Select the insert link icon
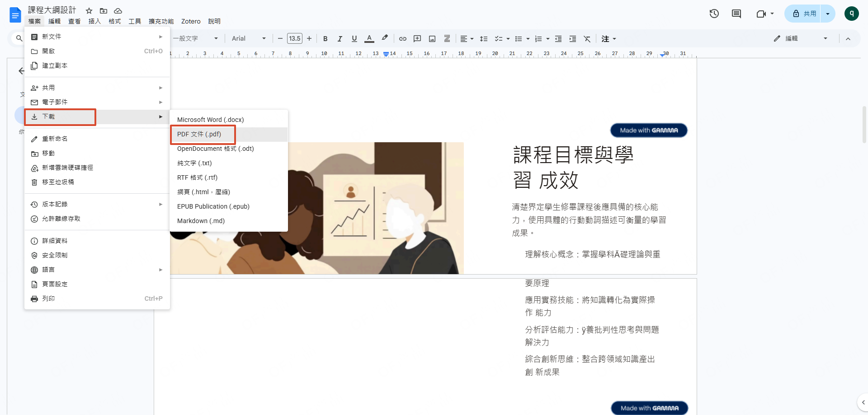Screen dimensions: 868x415 coord(402,38)
